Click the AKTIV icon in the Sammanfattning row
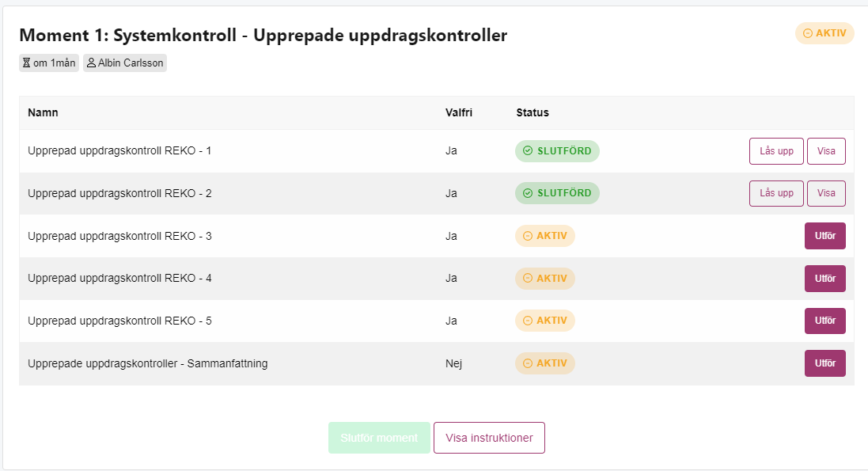The image size is (868, 471). 528,363
